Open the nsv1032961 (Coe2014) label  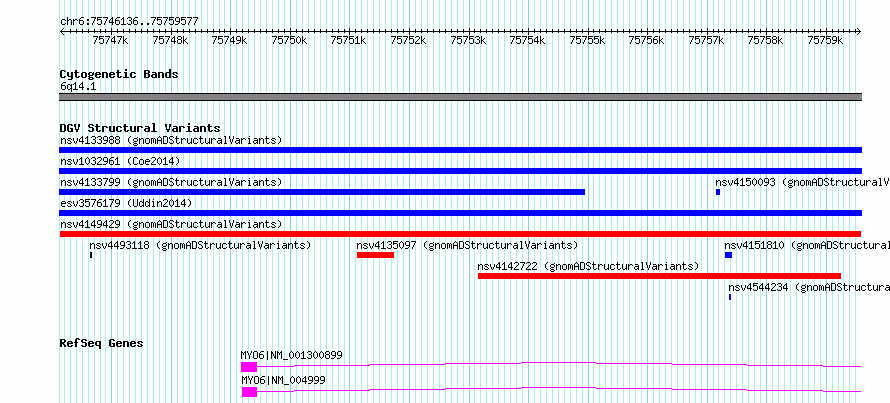[x=120, y=161]
